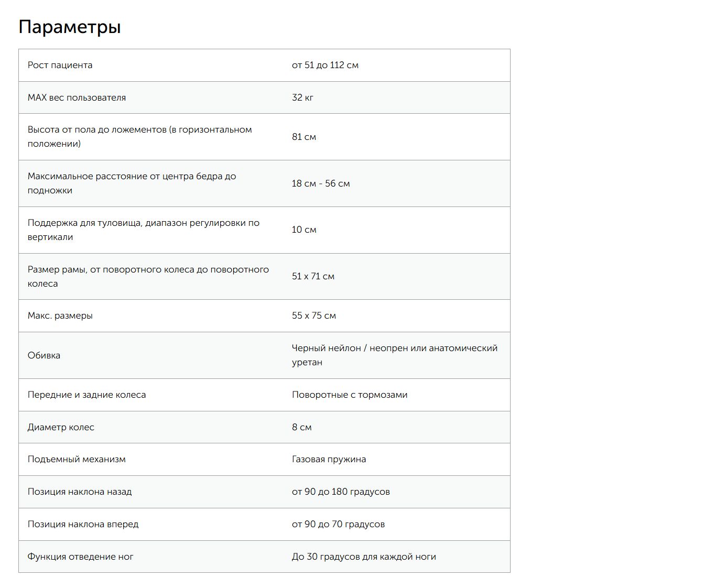Image resolution: width=704 pixels, height=588 pixels.
Task: Click the 18 см - 56 см value
Action: 321,183
